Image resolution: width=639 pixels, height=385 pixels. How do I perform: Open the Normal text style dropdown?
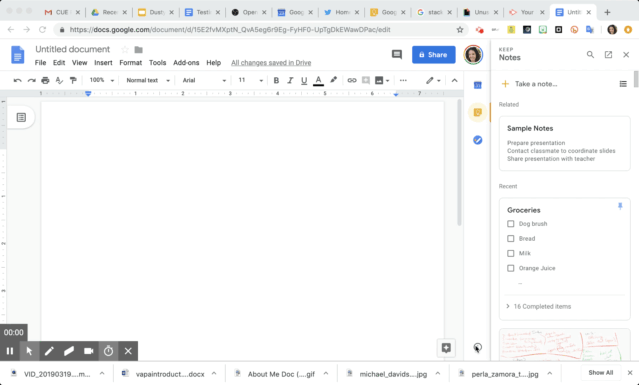point(148,80)
